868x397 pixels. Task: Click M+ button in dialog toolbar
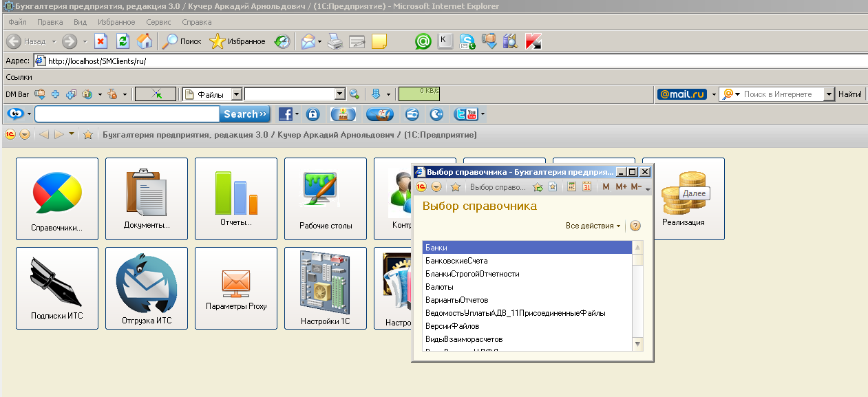(x=621, y=186)
